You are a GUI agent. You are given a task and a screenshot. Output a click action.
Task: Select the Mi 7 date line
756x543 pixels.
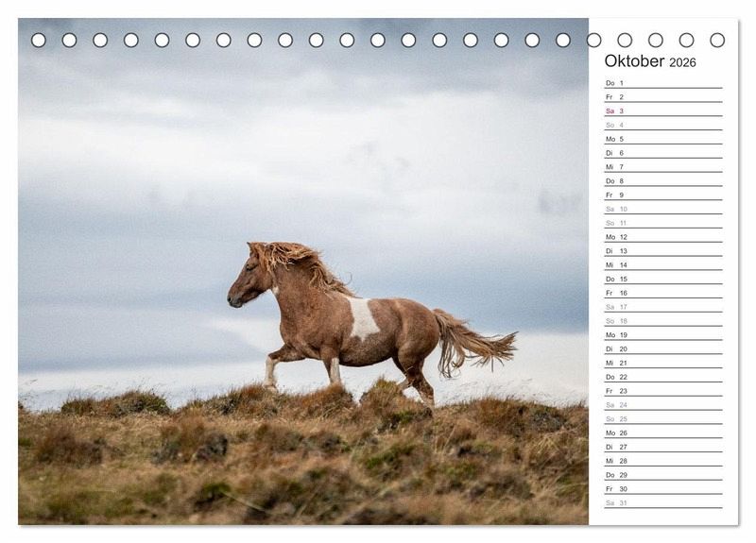[662, 167]
